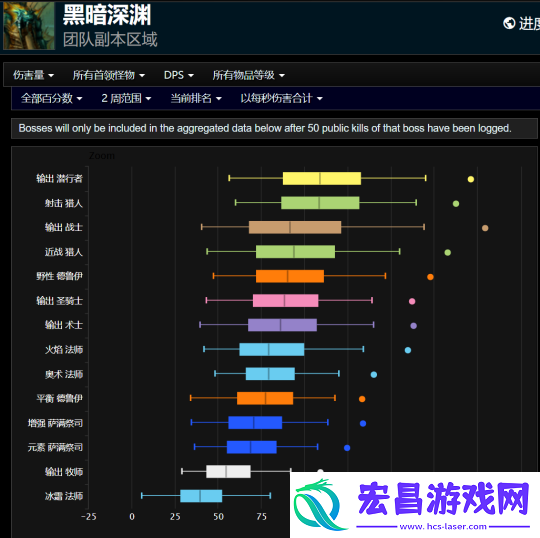This screenshot has width=540, height=538.
Task: Open the 当前排名 dropdown
Action: (x=196, y=99)
